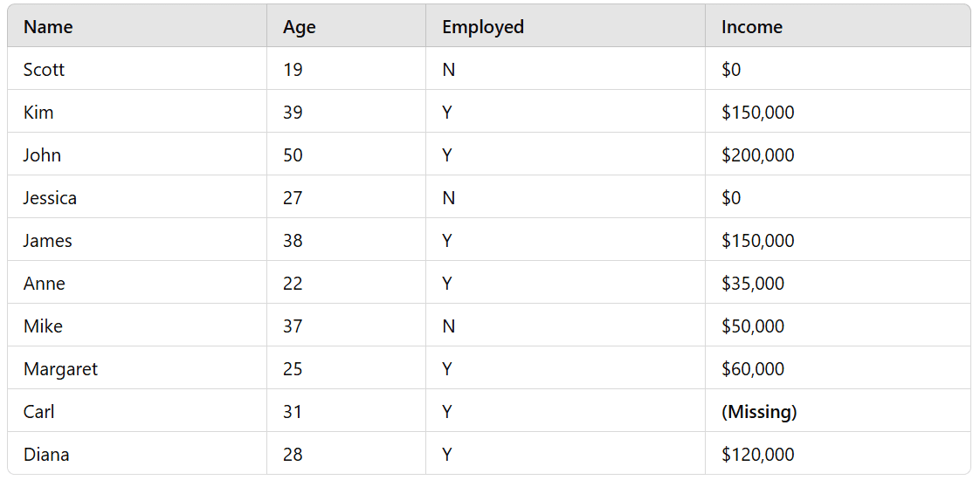Select John's age cell showing 50

click(346, 154)
